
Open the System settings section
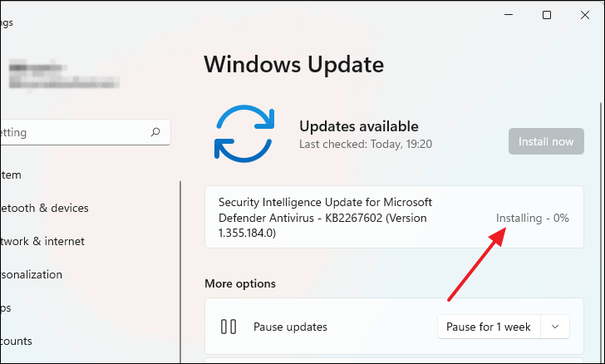(x=11, y=175)
